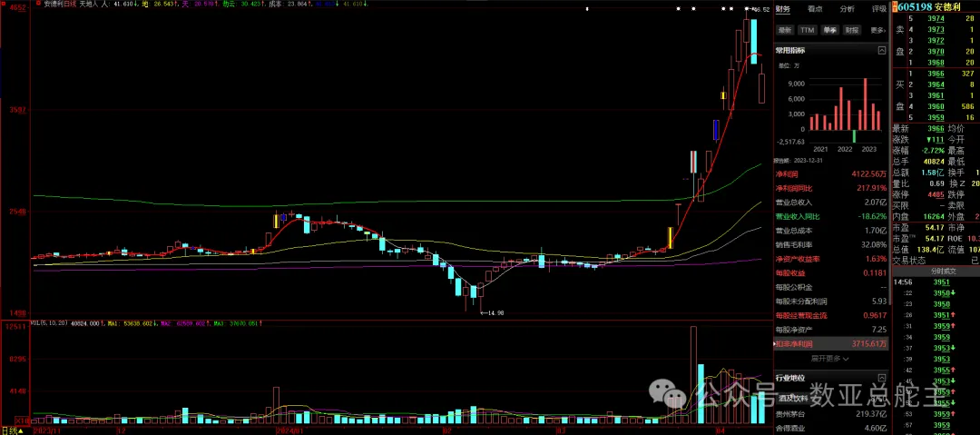Collapse the 常用指标 panel with its chevron
Screen dimensions: 980x435
[881, 50]
